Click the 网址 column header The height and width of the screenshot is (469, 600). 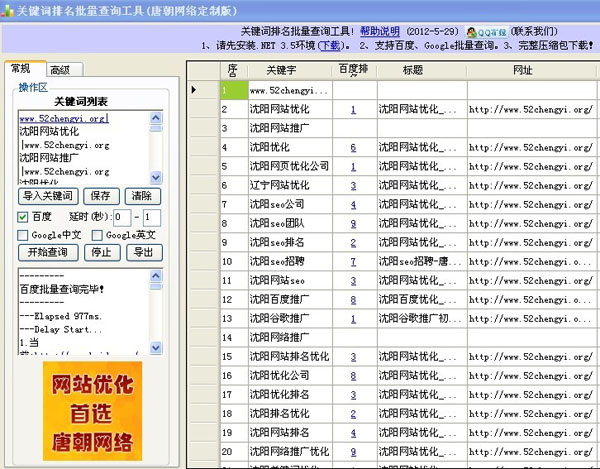[532, 70]
